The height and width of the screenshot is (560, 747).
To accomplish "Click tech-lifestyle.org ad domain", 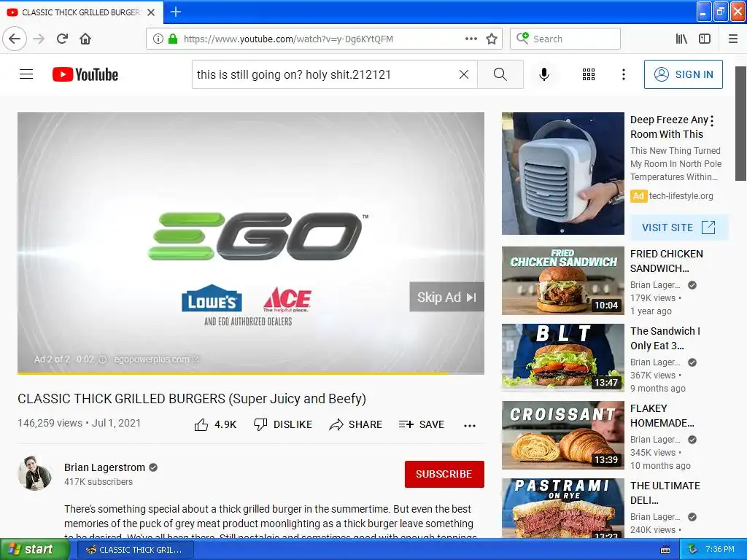I will (x=681, y=195).
